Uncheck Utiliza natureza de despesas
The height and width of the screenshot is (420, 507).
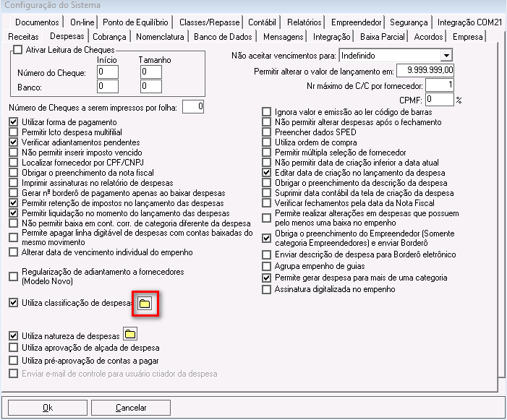[13, 336]
